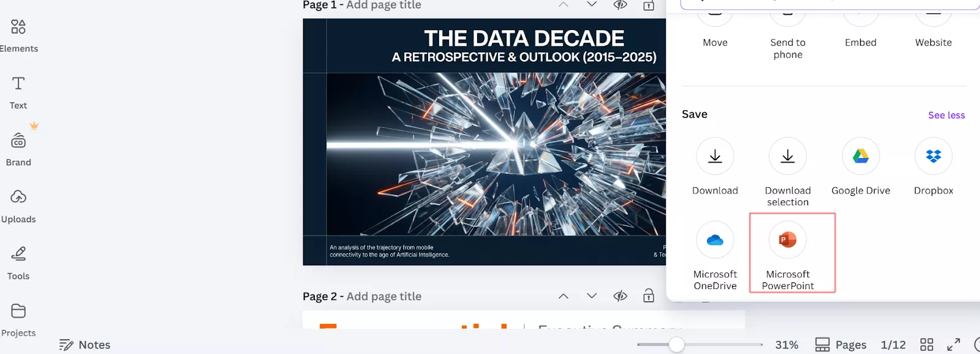
Task: Click the crown premium badge on Brand
Action: [x=34, y=126]
